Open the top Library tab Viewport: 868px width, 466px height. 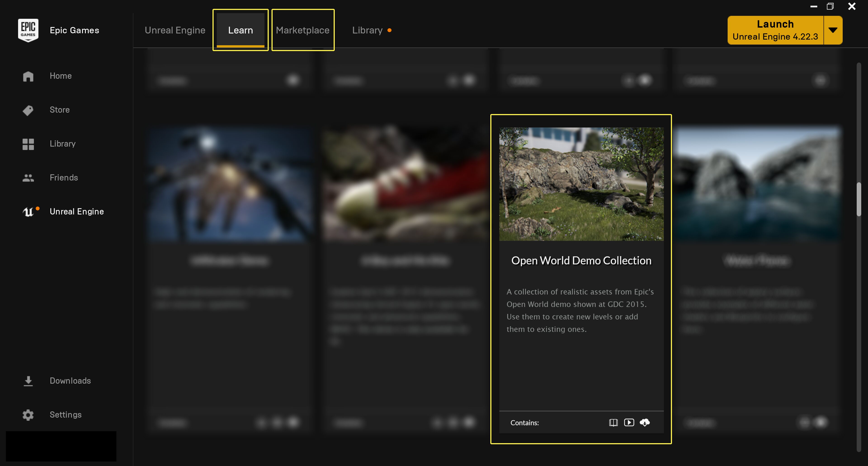367,30
